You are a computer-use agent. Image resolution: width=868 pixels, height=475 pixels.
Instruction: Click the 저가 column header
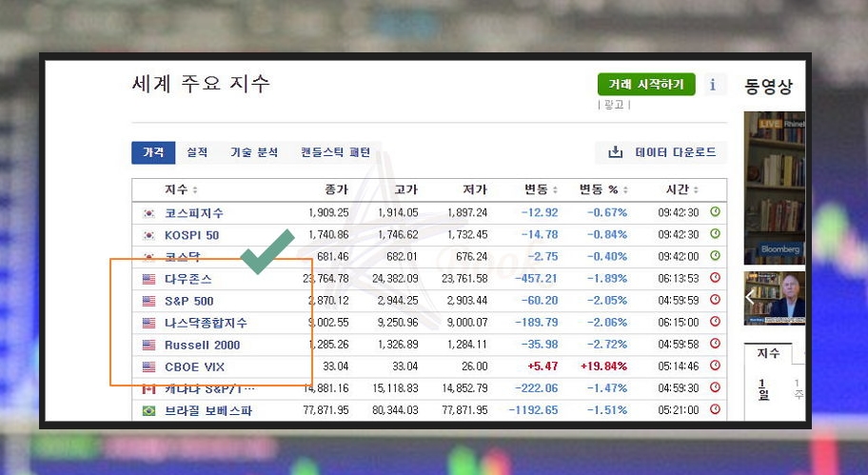(x=475, y=189)
